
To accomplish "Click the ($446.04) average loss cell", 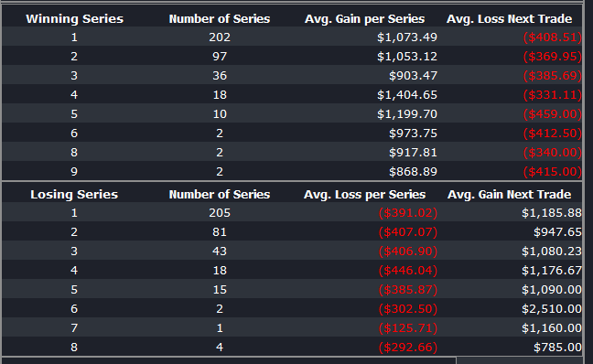I will pos(408,271).
